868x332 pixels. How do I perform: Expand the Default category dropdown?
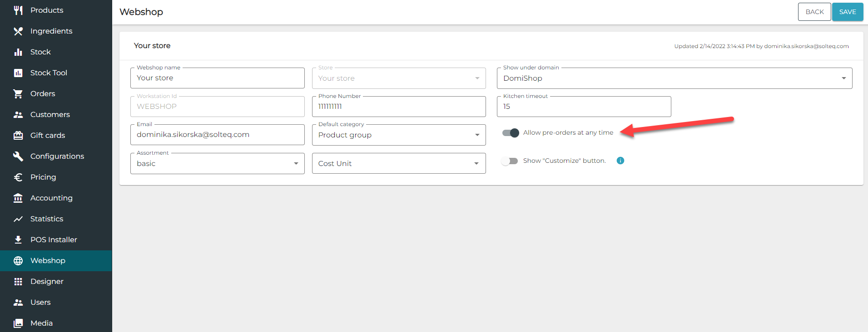point(398,135)
